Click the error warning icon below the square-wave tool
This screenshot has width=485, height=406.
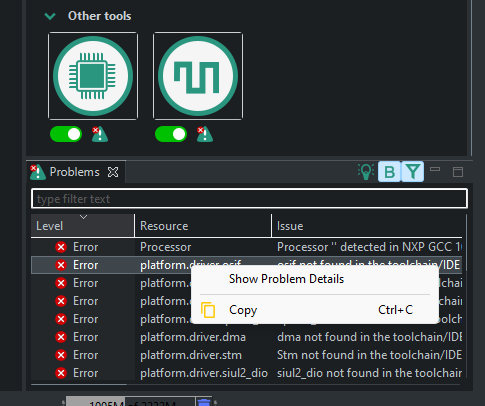click(205, 134)
